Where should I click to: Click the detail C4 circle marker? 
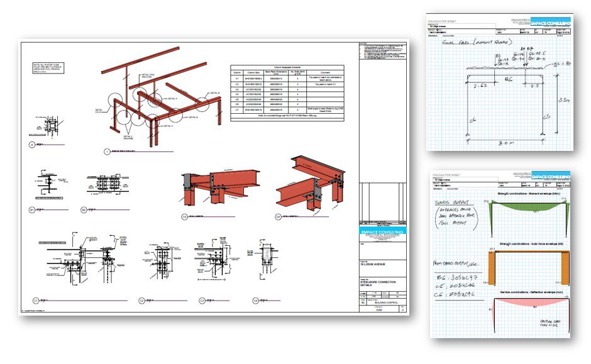tap(255, 301)
